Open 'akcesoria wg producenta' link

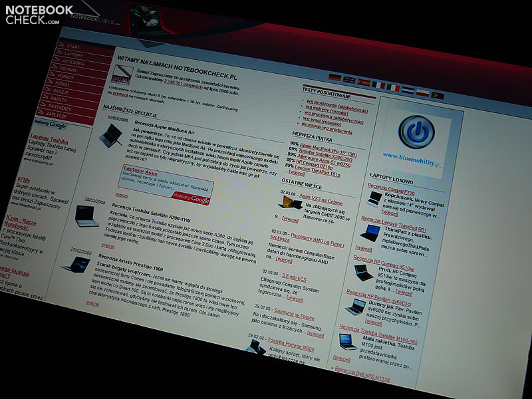coord(327,128)
